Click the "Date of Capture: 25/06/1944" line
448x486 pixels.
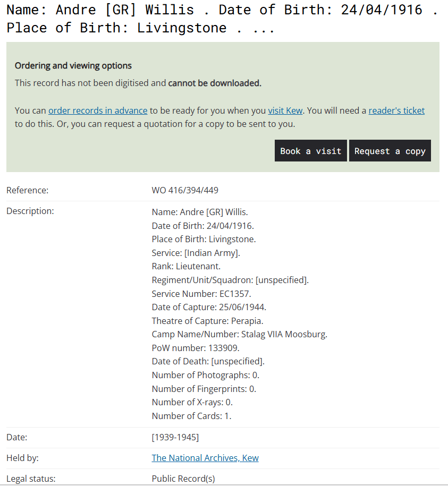tap(209, 307)
